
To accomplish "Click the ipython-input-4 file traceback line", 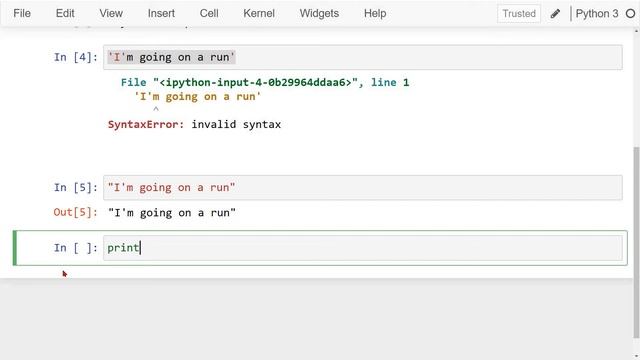I will 265,82.
